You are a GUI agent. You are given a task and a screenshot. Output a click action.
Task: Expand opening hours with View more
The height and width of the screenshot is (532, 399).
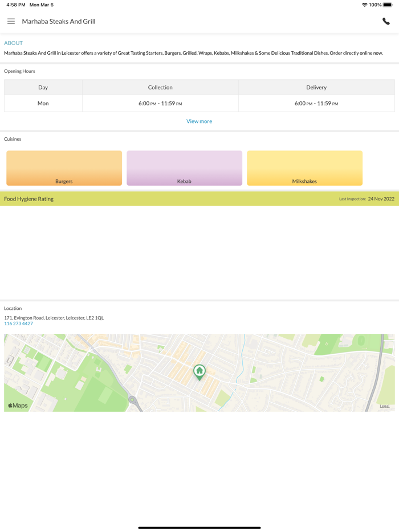[x=199, y=121]
